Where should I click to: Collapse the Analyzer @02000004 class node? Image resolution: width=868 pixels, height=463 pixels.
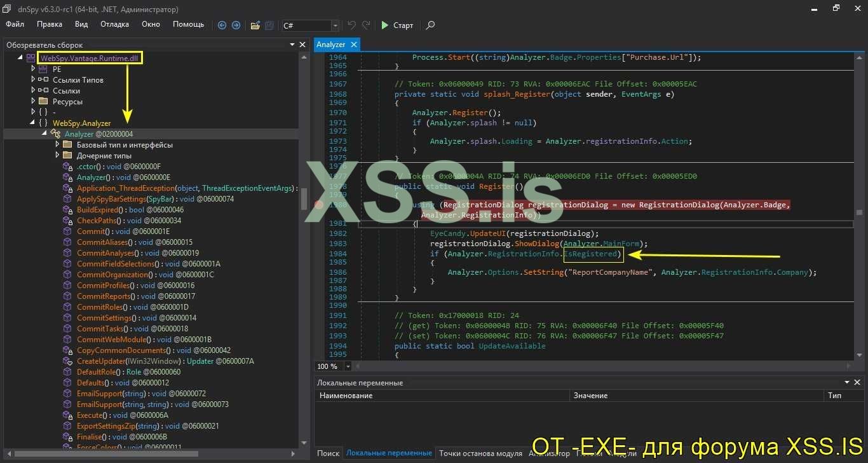click(x=44, y=134)
